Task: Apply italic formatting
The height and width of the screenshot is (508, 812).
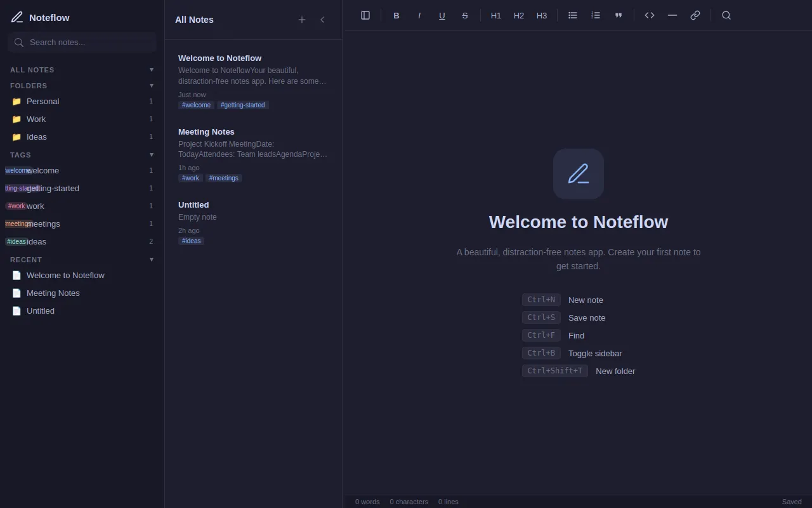Action: point(419,15)
